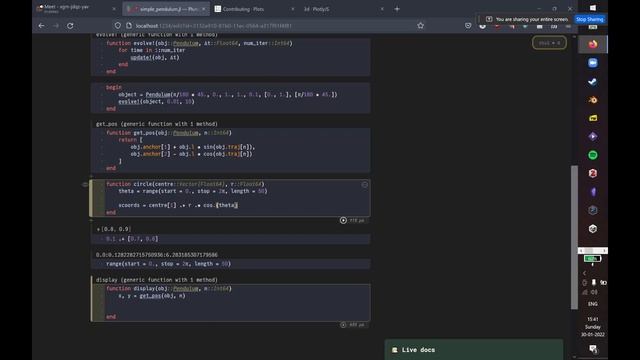Close the Meet browser tab
The image size is (640, 360).
point(114,9)
